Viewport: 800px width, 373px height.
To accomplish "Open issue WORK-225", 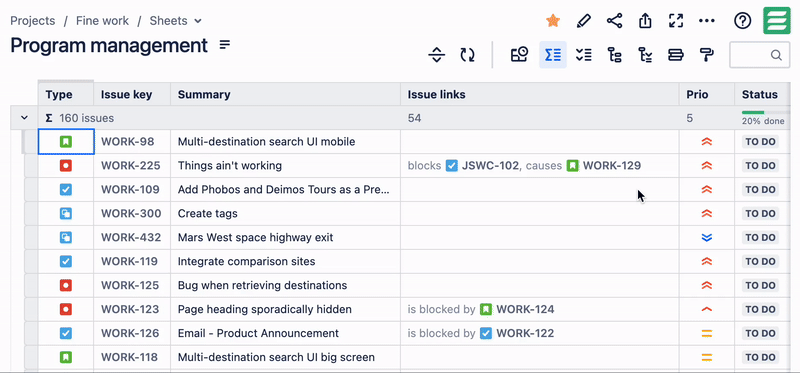I will [131, 166].
